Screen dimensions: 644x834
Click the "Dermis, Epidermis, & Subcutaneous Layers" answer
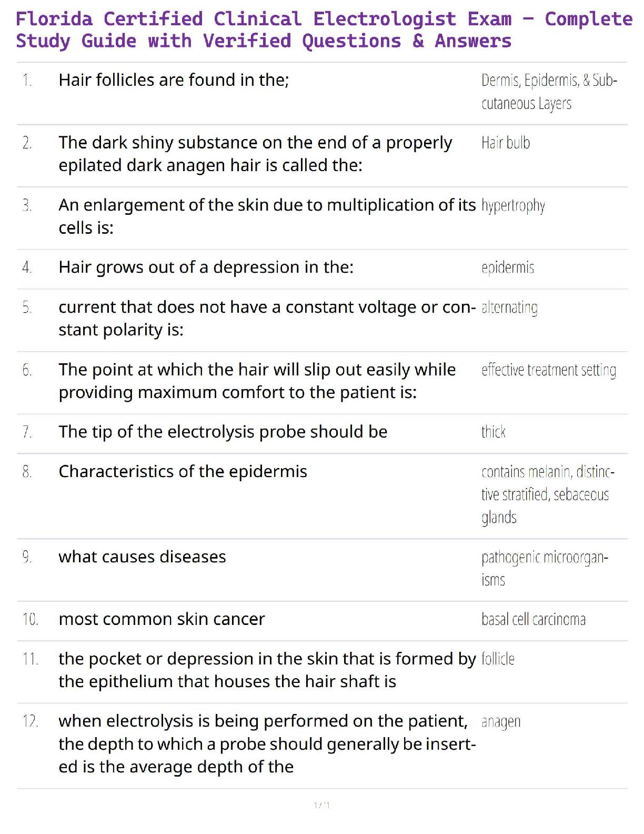point(548,92)
